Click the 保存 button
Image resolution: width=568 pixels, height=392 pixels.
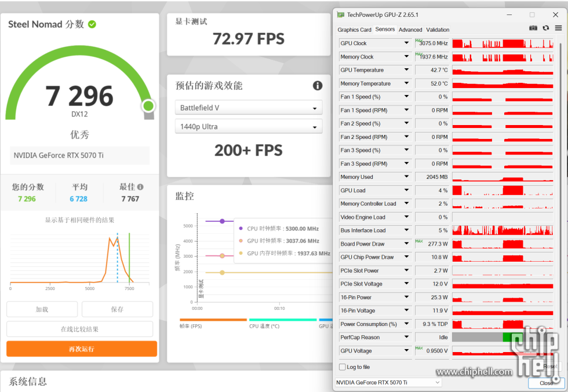(x=117, y=309)
